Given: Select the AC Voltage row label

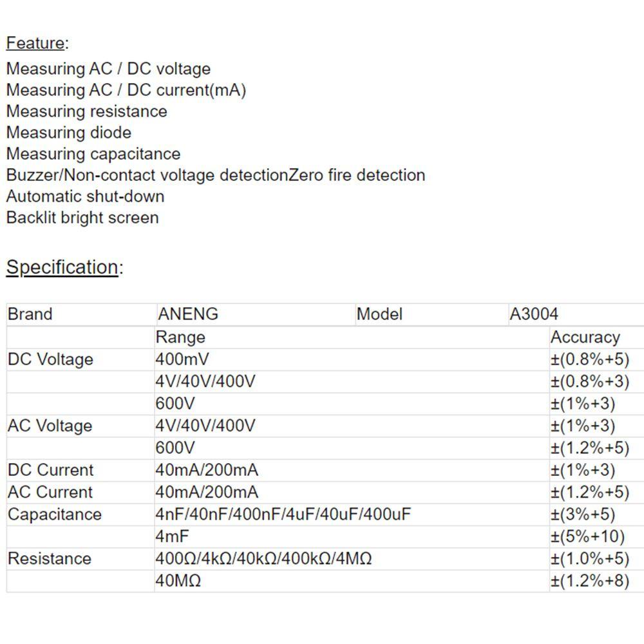Looking at the screenshot, I should (x=50, y=426).
